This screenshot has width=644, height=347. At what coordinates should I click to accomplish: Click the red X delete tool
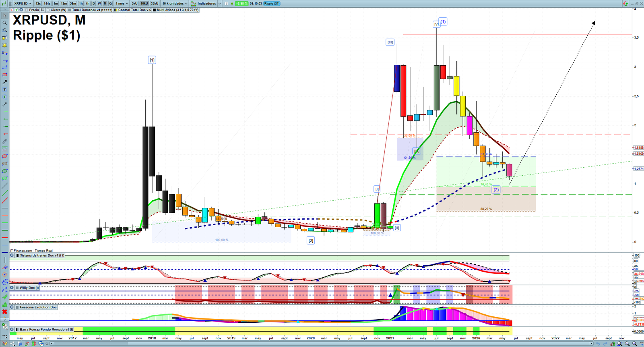click(5, 312)
